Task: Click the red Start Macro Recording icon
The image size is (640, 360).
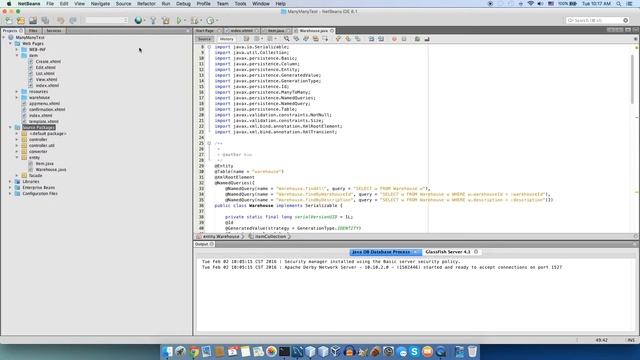Action: [394, 39]
